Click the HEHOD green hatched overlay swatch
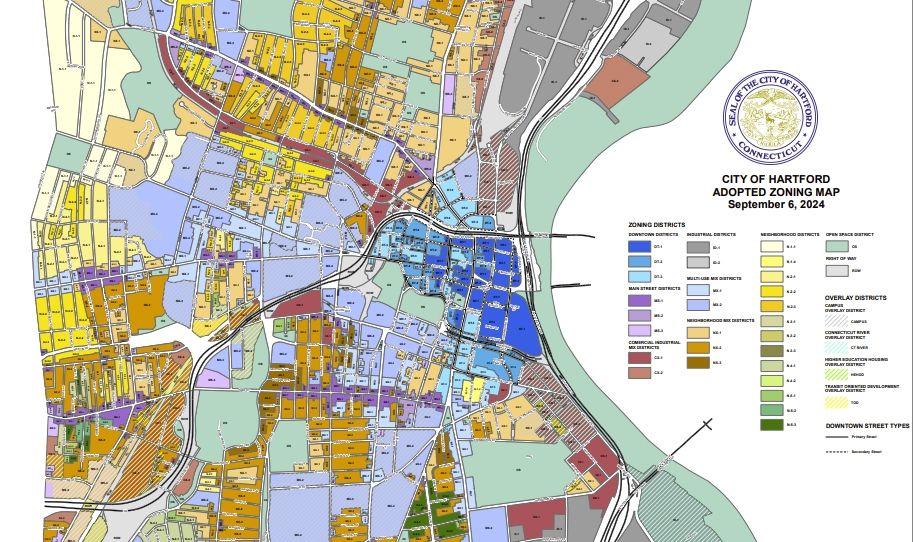The image size is (913, 542). coord(836,374)
